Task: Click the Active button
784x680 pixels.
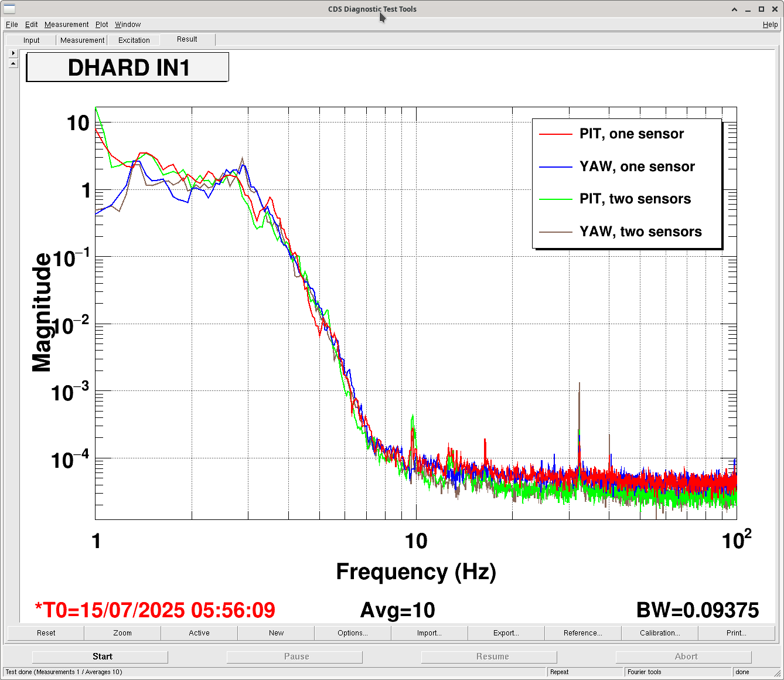Action: coord(199,633)
